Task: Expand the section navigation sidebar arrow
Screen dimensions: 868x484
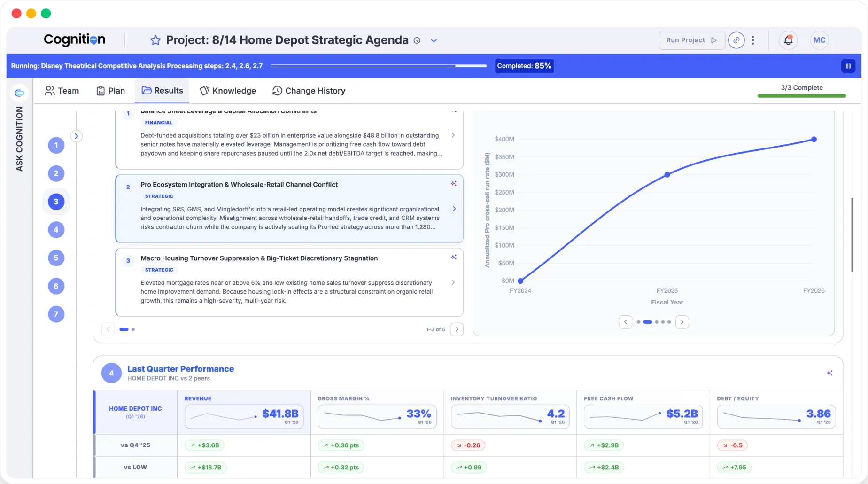Action: click(x=76, y=136)
